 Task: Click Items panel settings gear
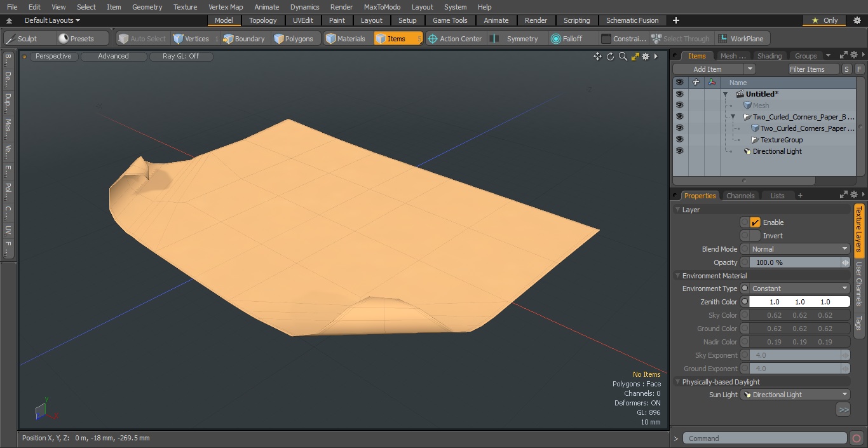tap(854, 55)
